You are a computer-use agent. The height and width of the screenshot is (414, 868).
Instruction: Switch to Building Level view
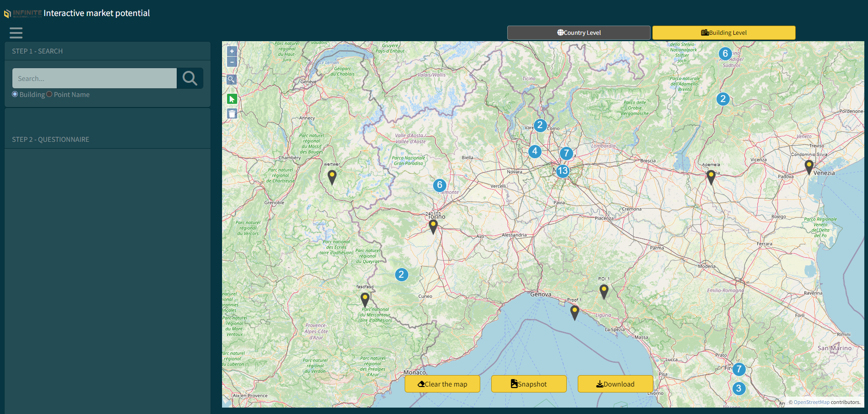[724, 32]
